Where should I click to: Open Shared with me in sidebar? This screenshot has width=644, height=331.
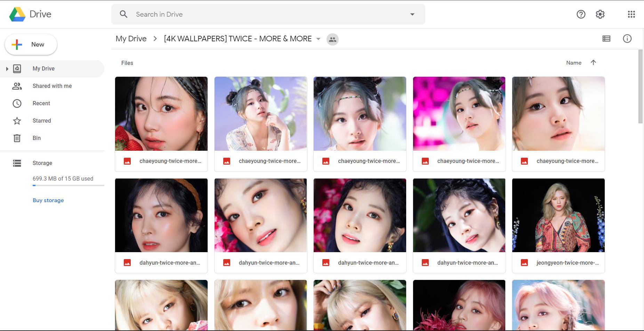(52, 86)
